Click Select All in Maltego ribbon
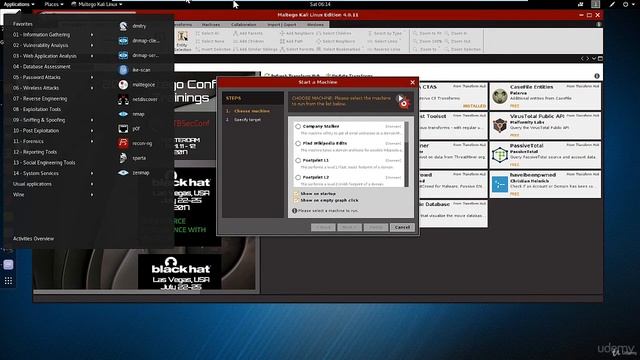The image size is (640, 360). click(208, 33)
